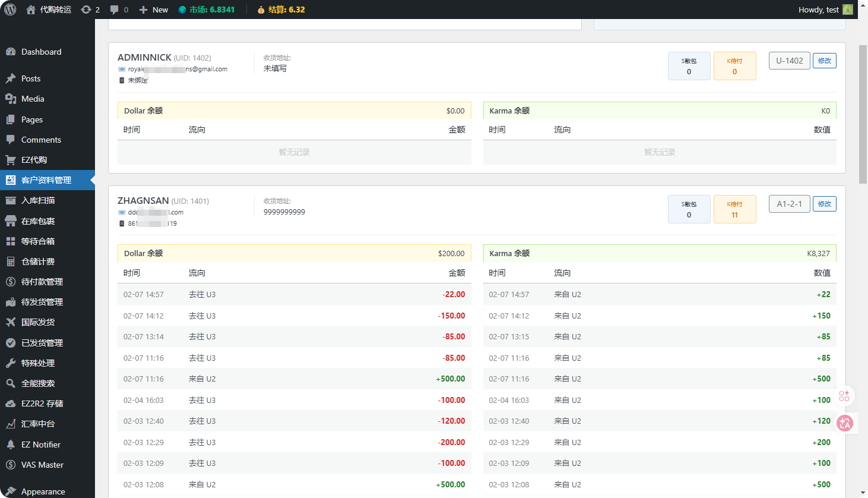This screenshot has height=498, width=868.
Task: Click the floating apps grid icon
Action: coord(844,396)
